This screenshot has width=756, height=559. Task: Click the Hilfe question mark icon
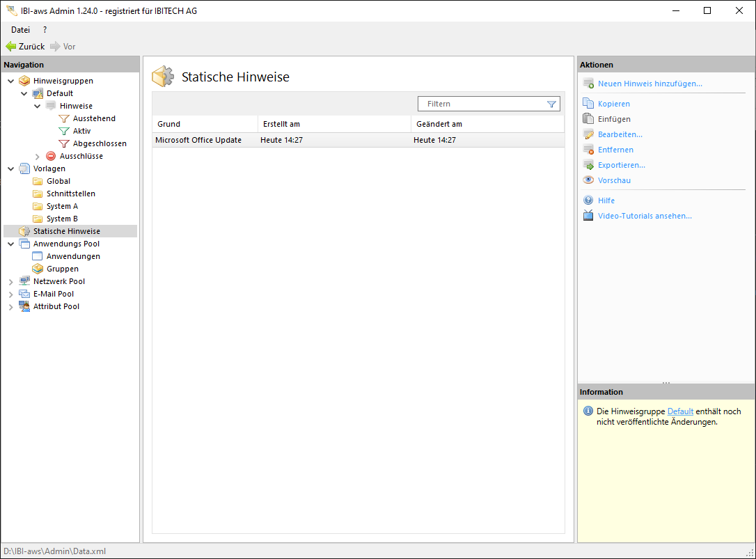(588, 200)
